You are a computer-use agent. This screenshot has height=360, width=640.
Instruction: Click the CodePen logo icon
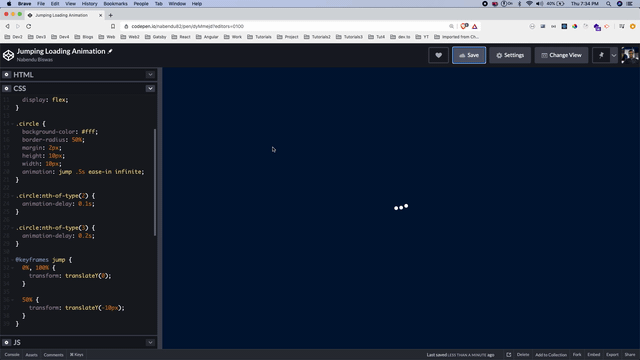point(8,55)
